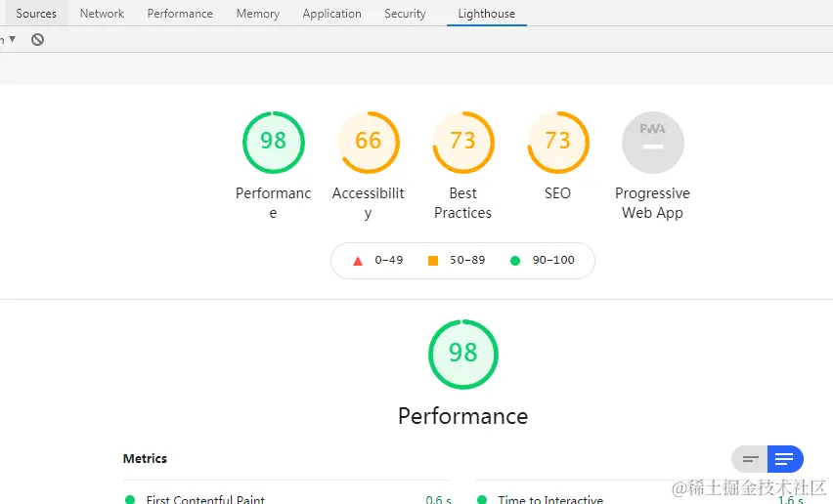Viewport: 833px width, 504px height.
Task: Switch metrics to expanded description view
Action: [785, 459]
